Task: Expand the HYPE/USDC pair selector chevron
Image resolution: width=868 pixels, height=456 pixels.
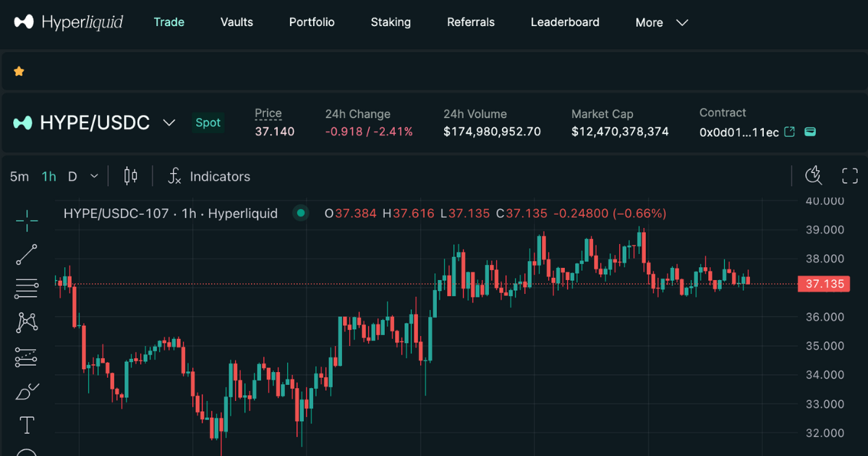Action: [169, 123]
